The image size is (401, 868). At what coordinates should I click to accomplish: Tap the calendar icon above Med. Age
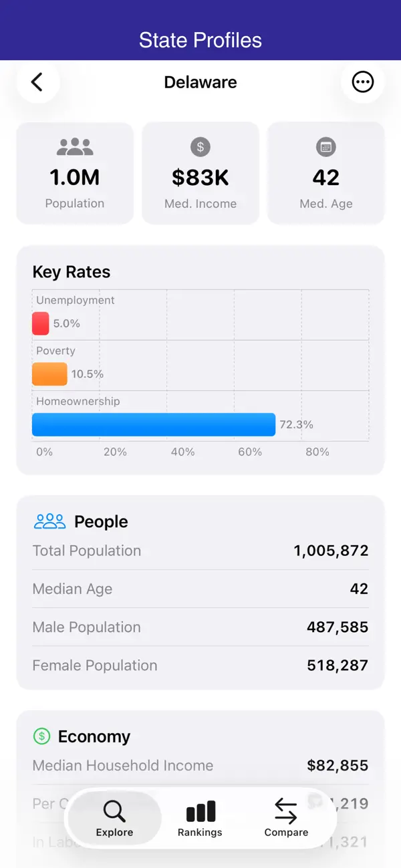[x=325, y=146]
